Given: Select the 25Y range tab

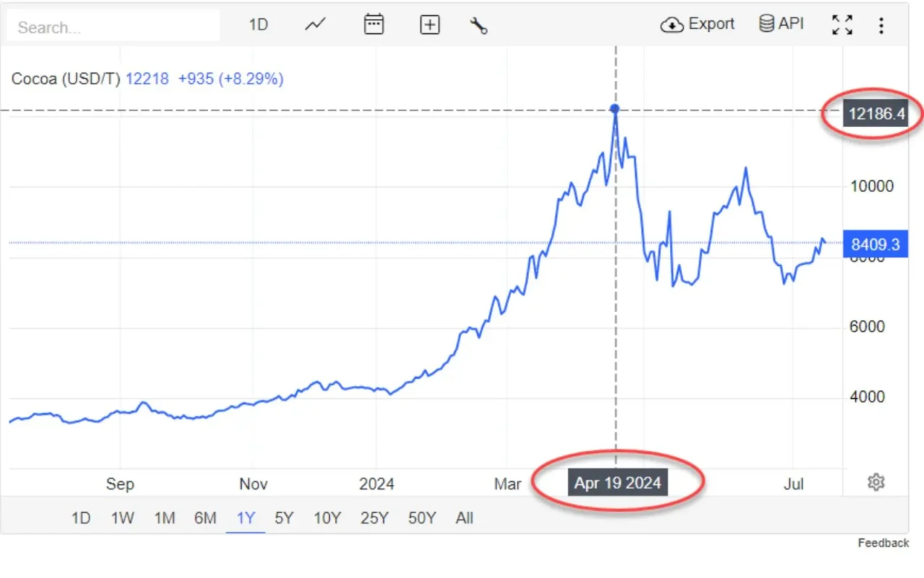Looking at the screenshot, I should pos(375,518).
